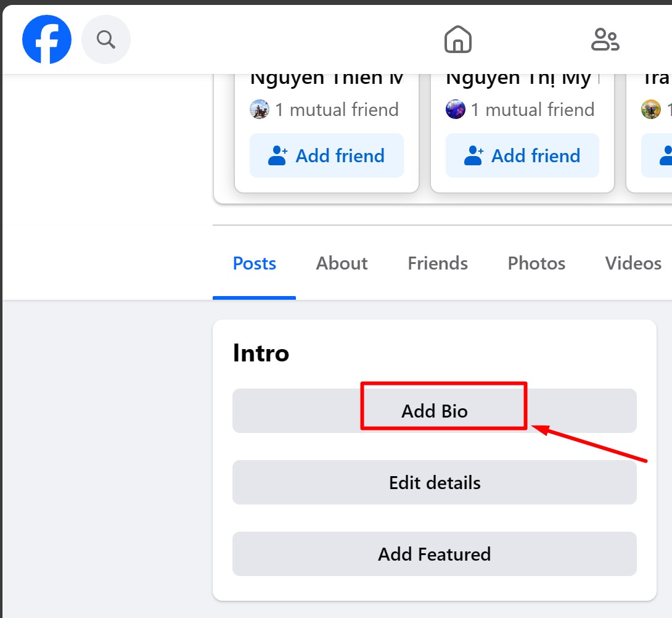Image resolution: width=672 pixels, height=618 pixels.
Task: Click the Add Bio button
Action: [435, 411]
